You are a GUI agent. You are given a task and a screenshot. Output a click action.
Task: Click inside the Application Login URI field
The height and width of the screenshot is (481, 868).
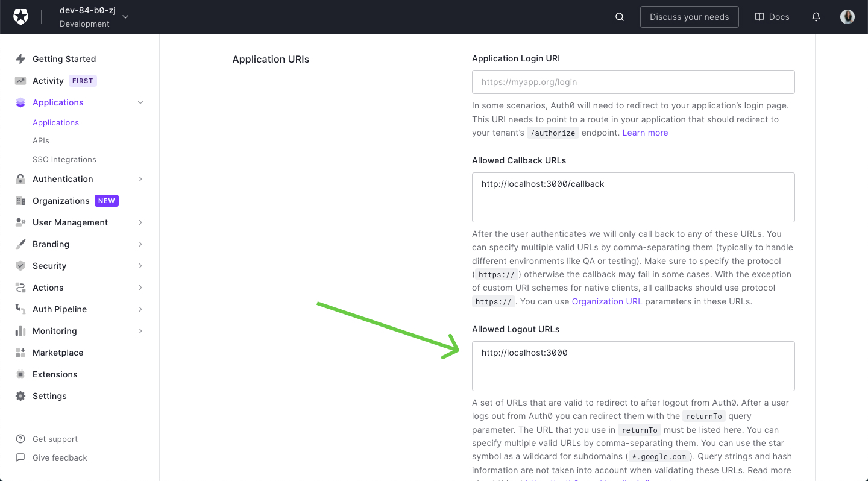633,81
